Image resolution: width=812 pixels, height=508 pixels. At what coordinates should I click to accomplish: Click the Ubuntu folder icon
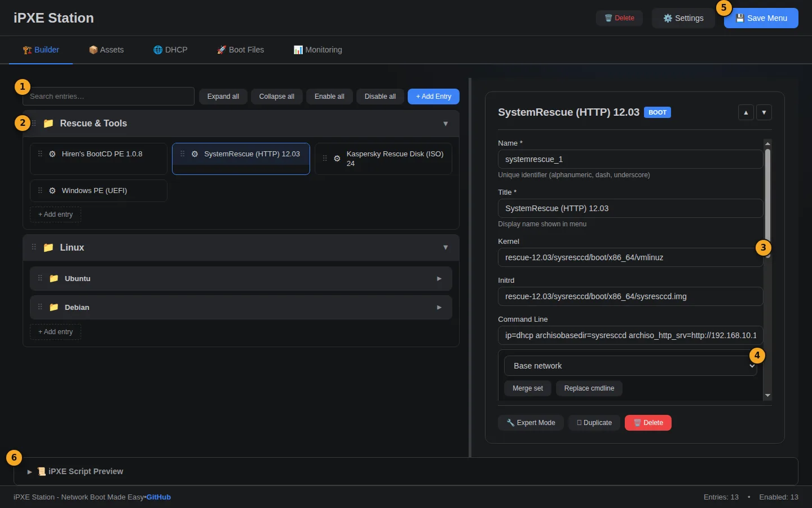(x=54, y=279)
